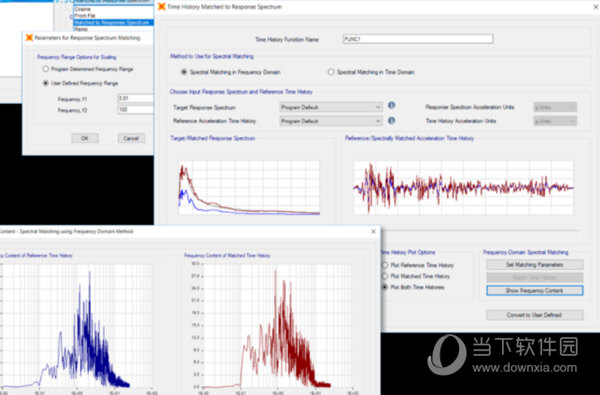Screen dimensions: 600x395
Task: Choose Matched to Response Spectrum list item
Action: point(113,23)
